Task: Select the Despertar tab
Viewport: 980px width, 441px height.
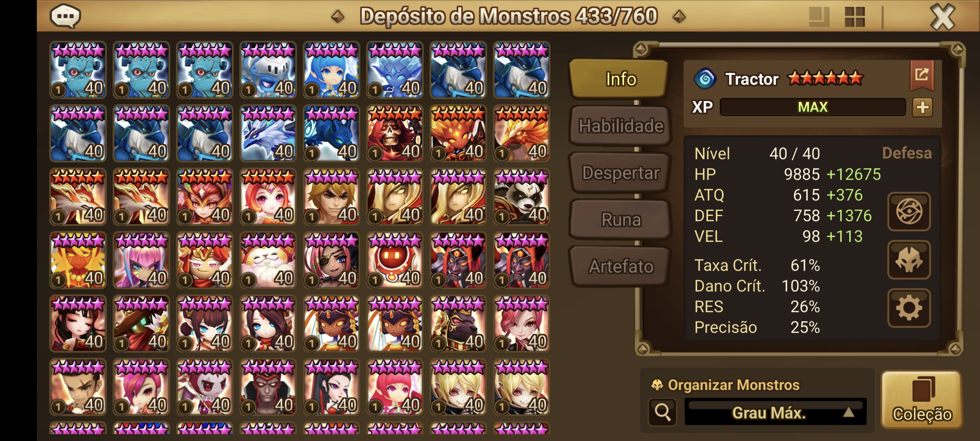Action: pos(620,173)
